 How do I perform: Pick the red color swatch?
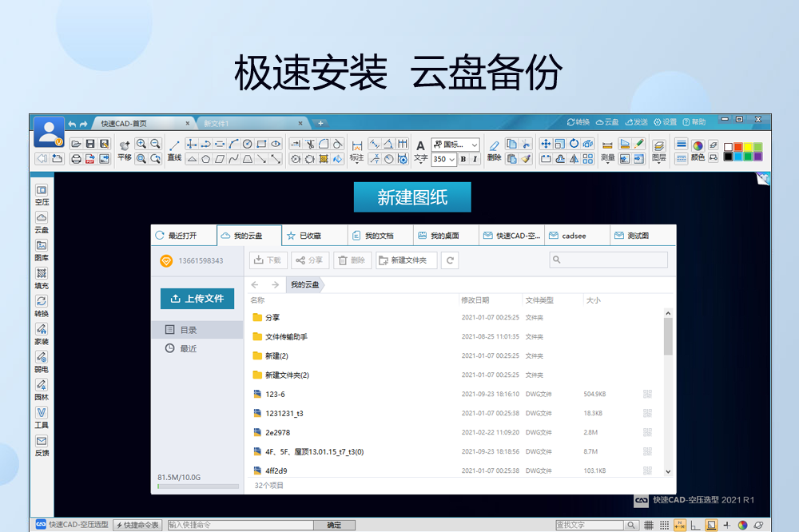pos(737,147)
